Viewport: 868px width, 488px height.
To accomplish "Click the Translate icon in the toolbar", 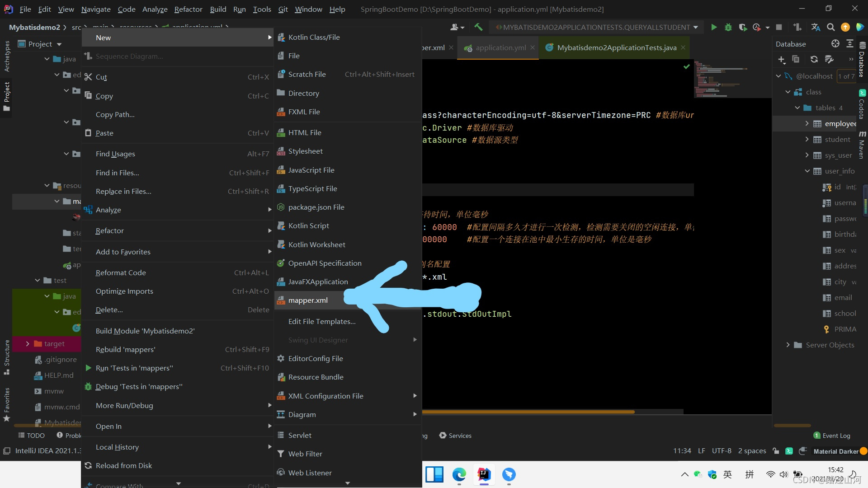I will (816, 27).
